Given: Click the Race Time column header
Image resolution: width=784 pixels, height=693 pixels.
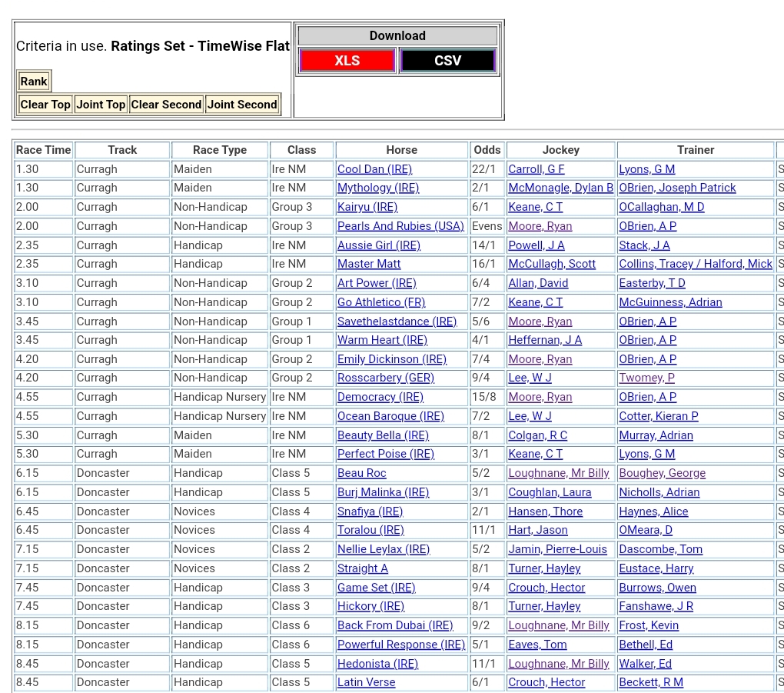Looking at the screenshot, I should (x=43, y=150).
